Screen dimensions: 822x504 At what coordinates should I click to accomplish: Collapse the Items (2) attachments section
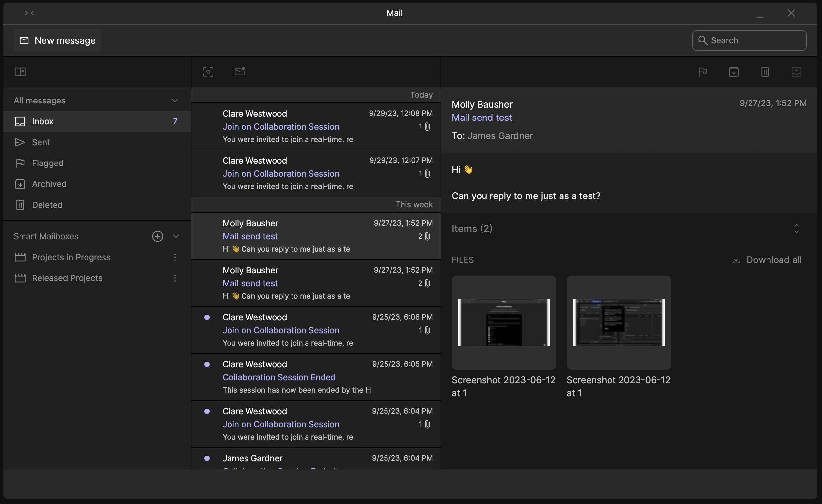[x=796, y=228]
